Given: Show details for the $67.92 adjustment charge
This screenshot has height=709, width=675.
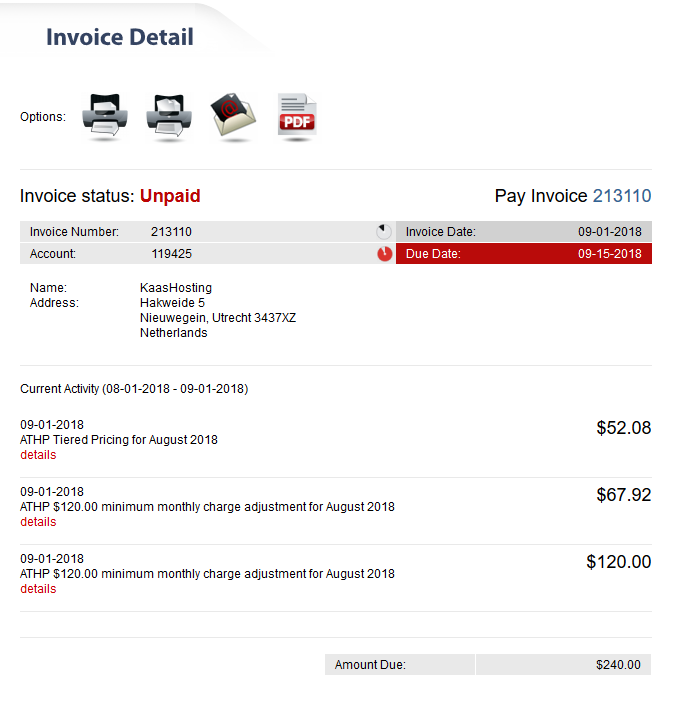Looking at the screenshot, I should coord(38,522).
